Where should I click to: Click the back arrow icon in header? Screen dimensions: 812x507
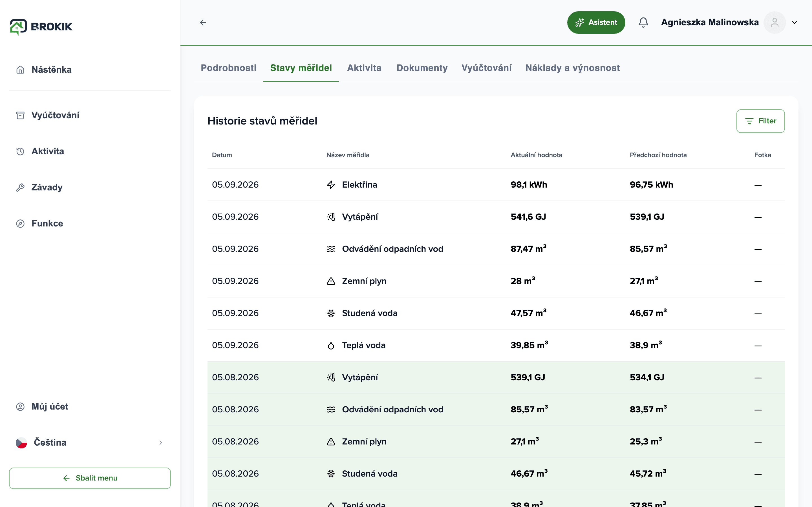click(x=203, y=23)
